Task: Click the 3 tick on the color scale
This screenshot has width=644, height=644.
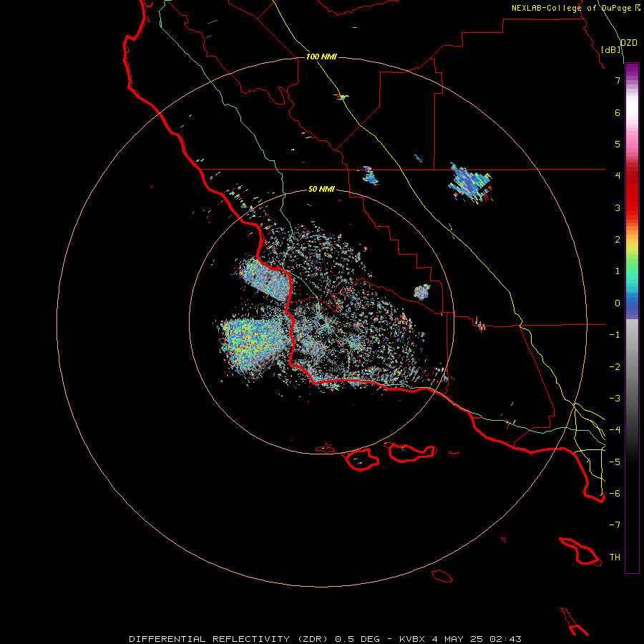Action: pos(618,208)
